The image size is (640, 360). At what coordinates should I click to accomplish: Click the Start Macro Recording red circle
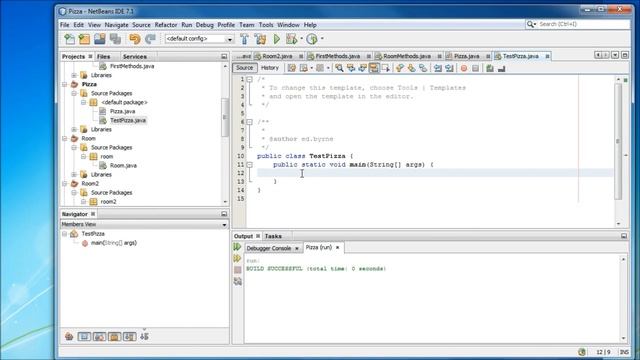point(464,68)
